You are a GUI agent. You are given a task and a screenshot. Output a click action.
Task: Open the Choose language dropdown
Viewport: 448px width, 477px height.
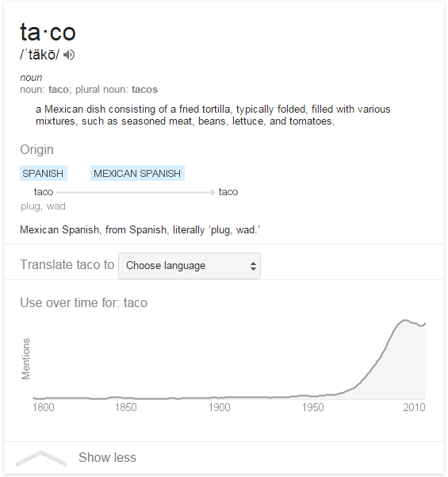[190, 266]
